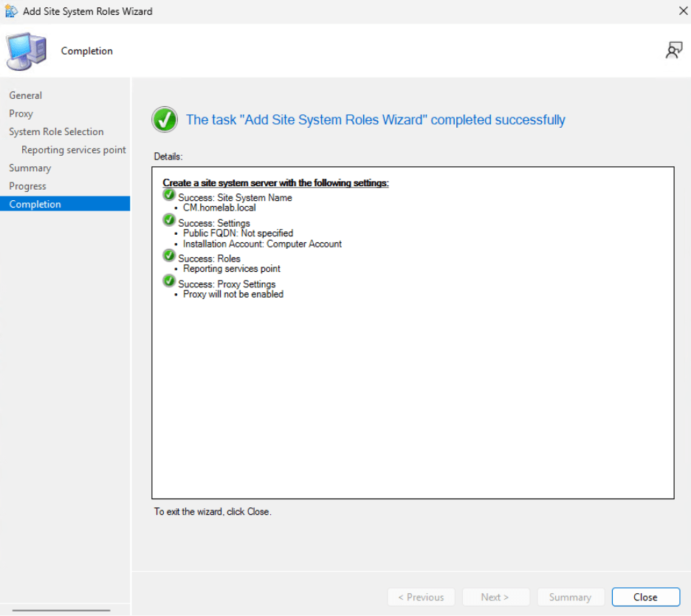Viewport: 691px width, 616px height.
Task: Go to the Summary step in sidebar
Action: point(30,168)
